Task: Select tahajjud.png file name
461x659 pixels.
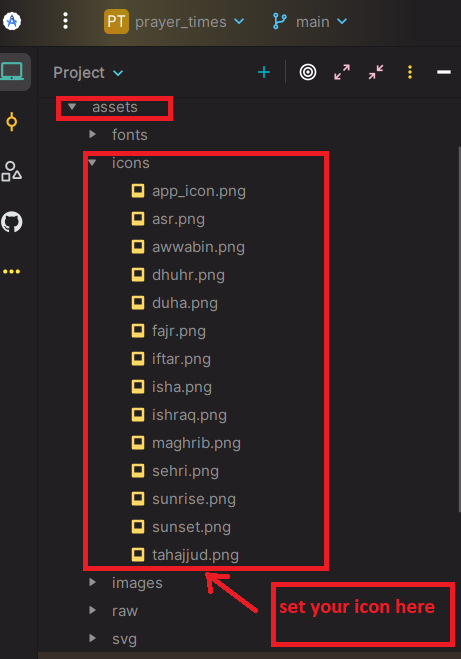Action: tap(195, 555)
